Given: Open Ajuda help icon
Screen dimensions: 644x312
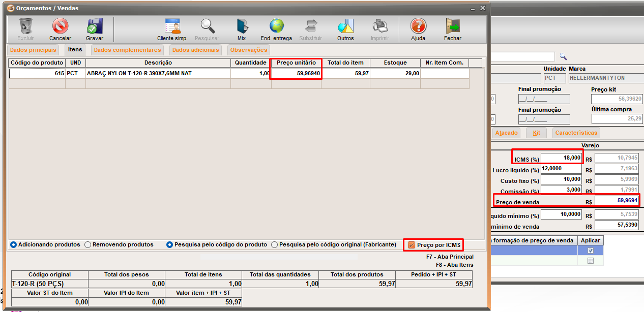Looking at the screenshot, I should [418, 26].
